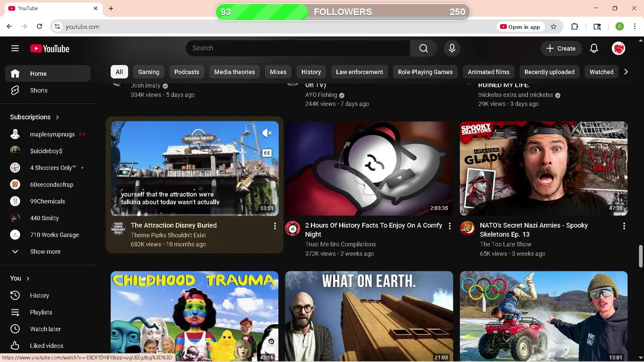Open 99Chemicals subscription
The image size is (644, 362).
coord(48,201)
